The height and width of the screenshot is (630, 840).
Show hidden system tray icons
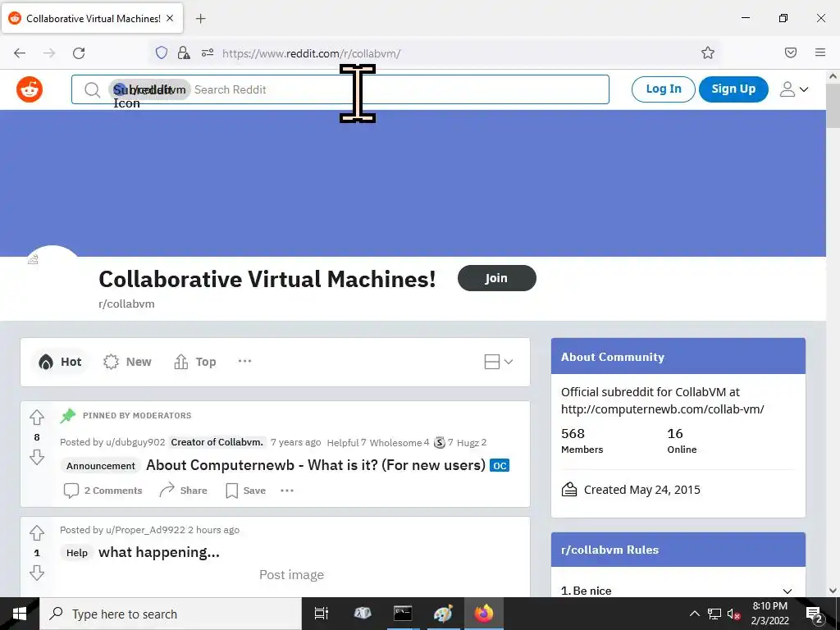(x=694, y=614)
